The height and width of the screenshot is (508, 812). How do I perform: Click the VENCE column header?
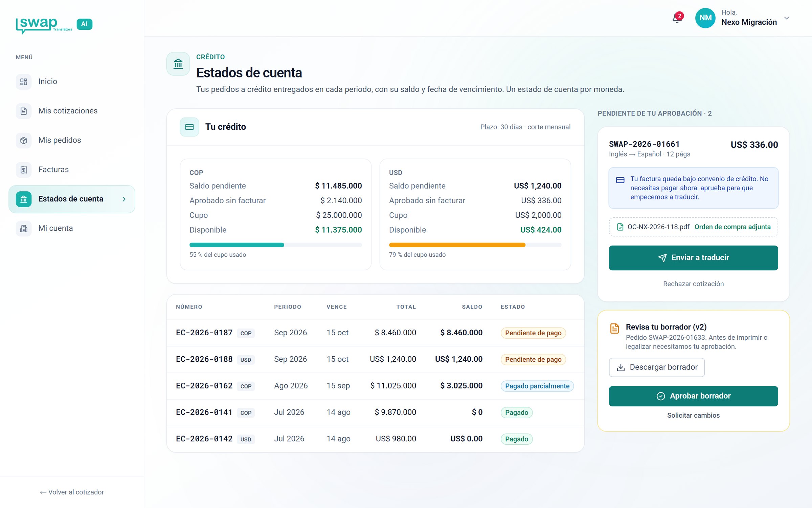pos(337,307)
